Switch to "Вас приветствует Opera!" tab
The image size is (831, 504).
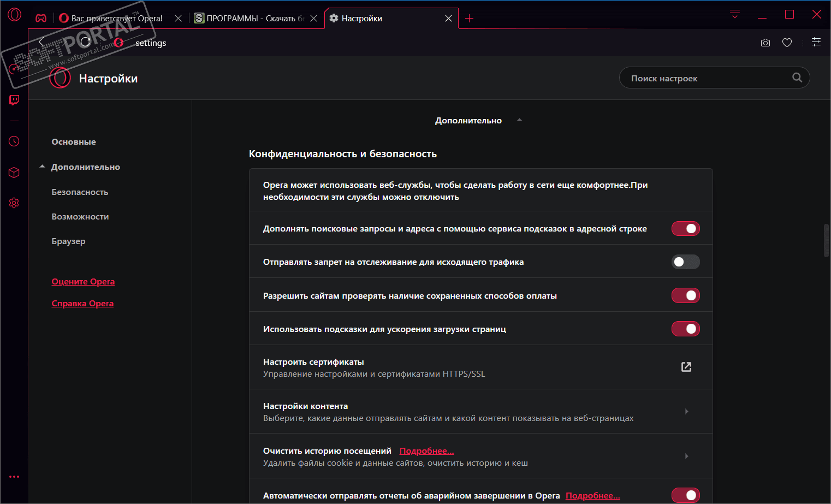point(120,19)
